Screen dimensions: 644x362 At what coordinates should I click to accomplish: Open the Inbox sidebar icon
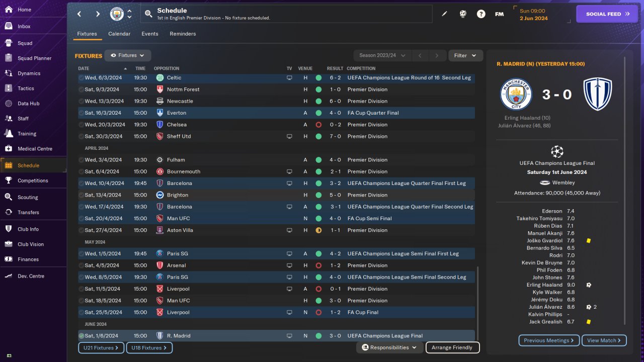tap(9, 26)
